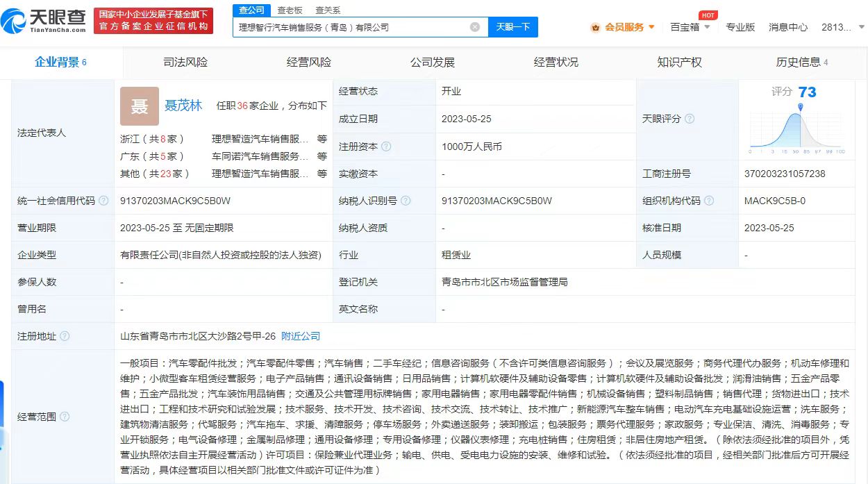Switch to 企业背景 tab
Screen dimensions: 868x484
[61, 62]
